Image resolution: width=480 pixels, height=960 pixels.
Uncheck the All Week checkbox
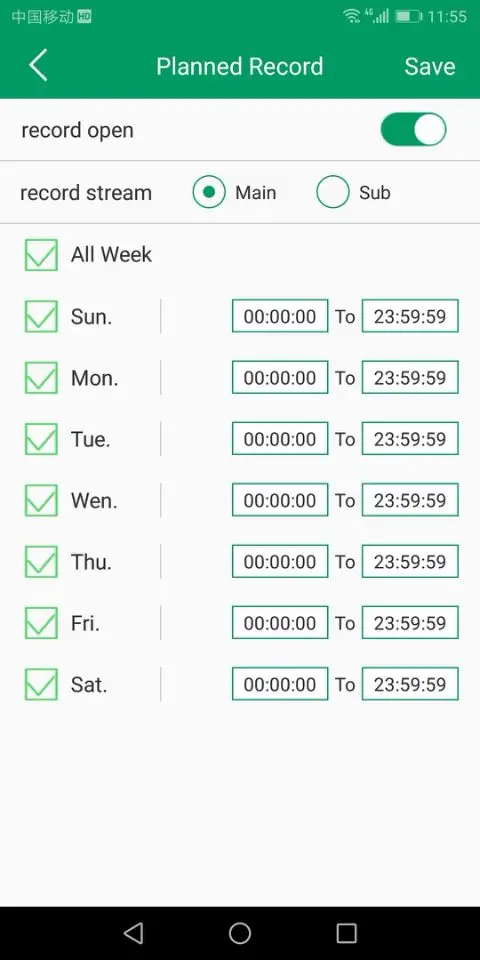[41, 255]
